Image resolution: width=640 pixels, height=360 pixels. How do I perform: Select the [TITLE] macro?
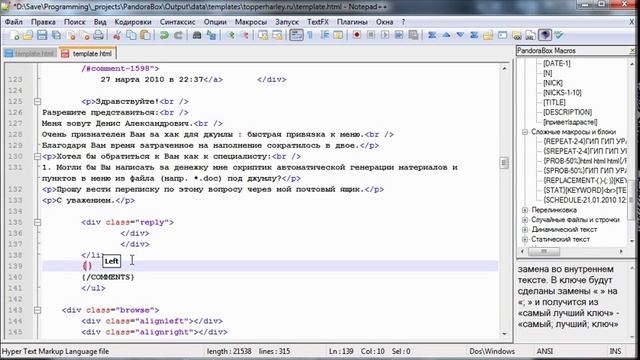point(554,102)
